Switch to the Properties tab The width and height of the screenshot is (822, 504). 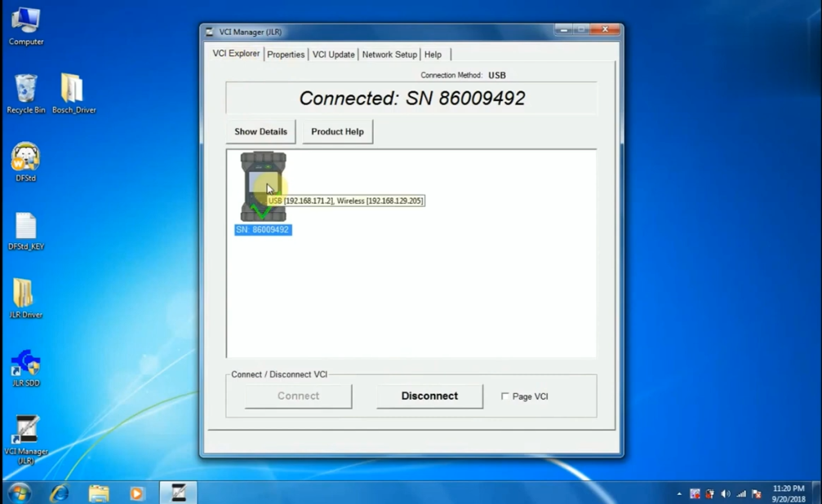click(286, 55)
